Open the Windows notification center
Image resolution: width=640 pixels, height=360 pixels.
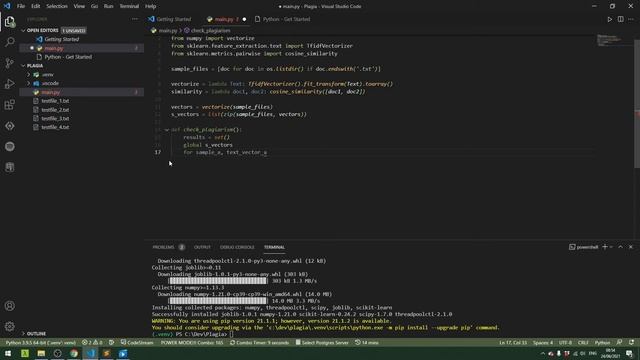tap(629, 353)
